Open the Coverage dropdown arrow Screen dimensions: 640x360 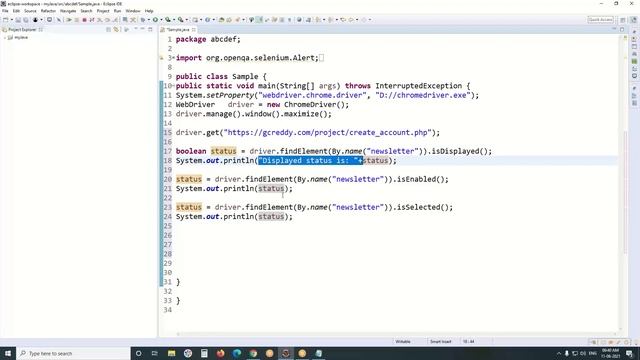pos(174,20)
